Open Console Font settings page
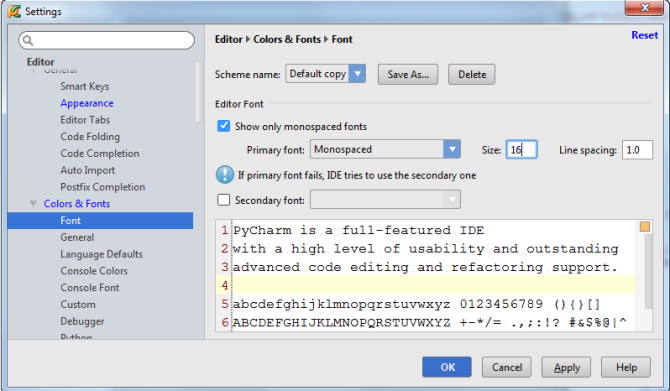The height and width of the screenshot is (391, 670). [x=90, y=288]
